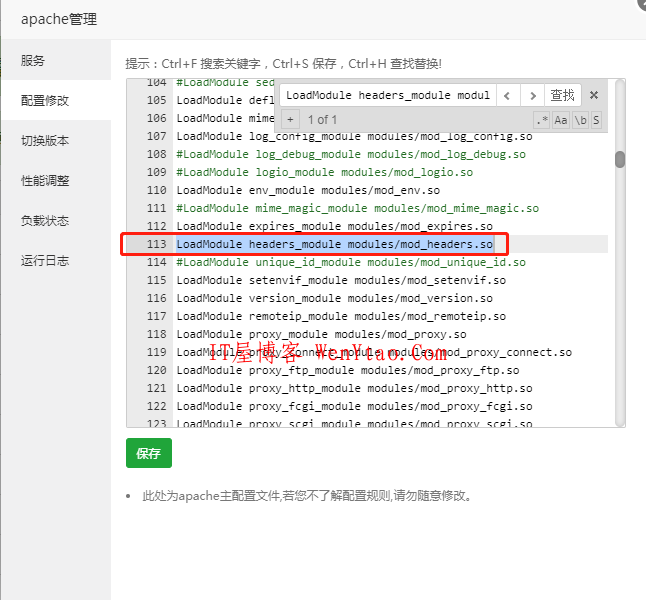This screenshot has height=600, width=646.
Task: Click line 107 log_config_module line
Action: coord(354,136)
